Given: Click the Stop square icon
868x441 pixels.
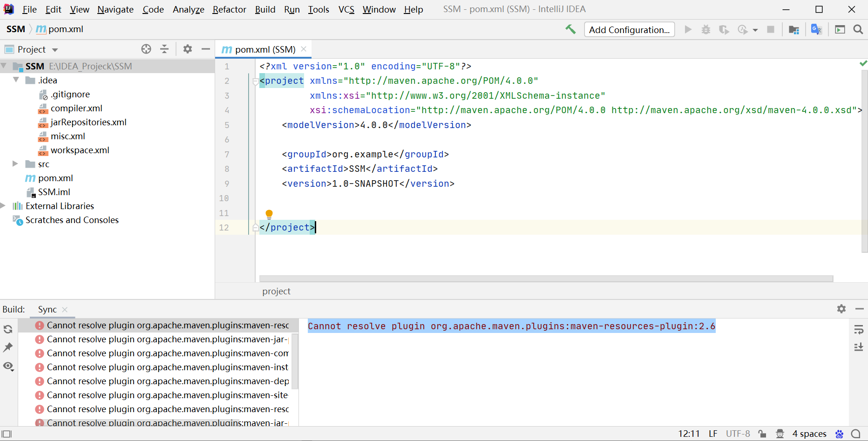Looking at the screenshot, I should point(771,29).
